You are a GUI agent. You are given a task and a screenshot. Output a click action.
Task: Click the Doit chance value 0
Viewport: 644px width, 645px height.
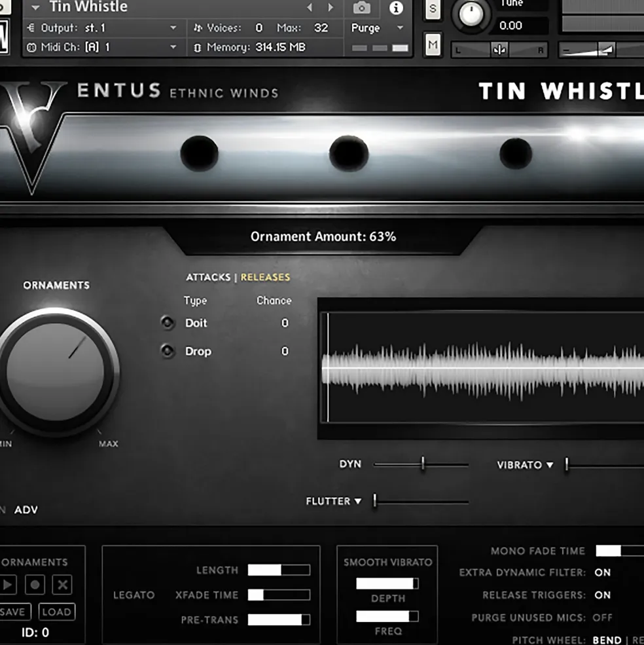285,323
